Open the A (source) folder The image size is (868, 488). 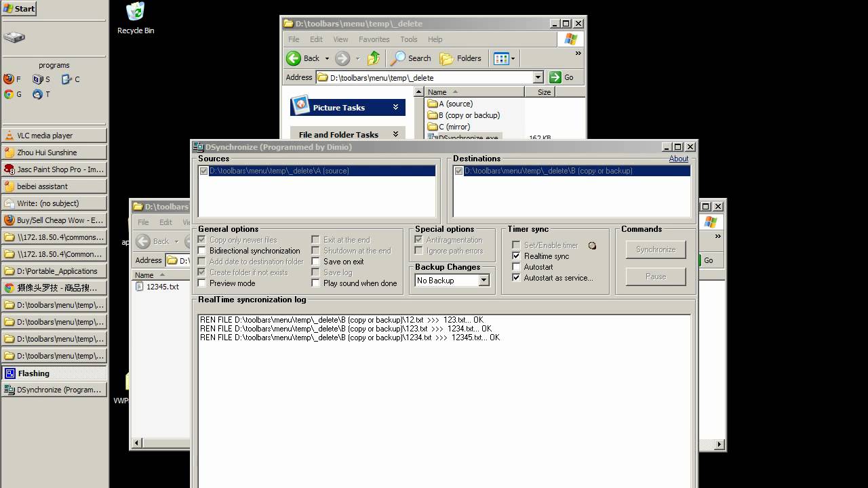click(x=450, y=104)
